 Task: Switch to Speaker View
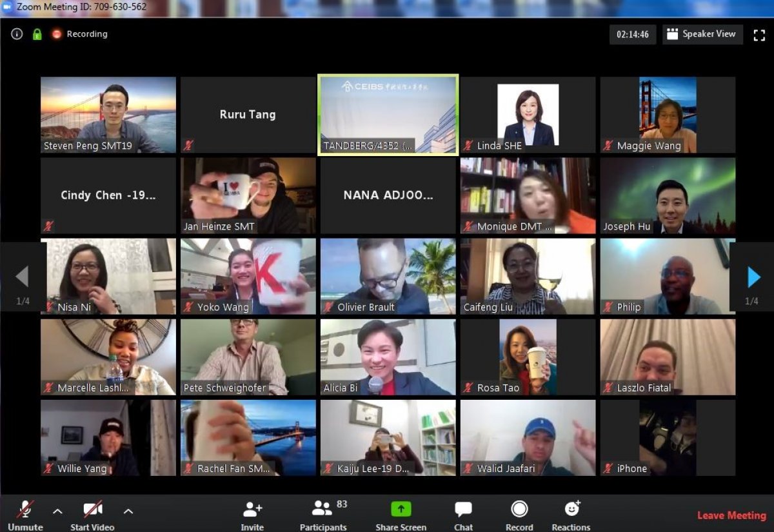pyautogui.click(x=702, y=35)
